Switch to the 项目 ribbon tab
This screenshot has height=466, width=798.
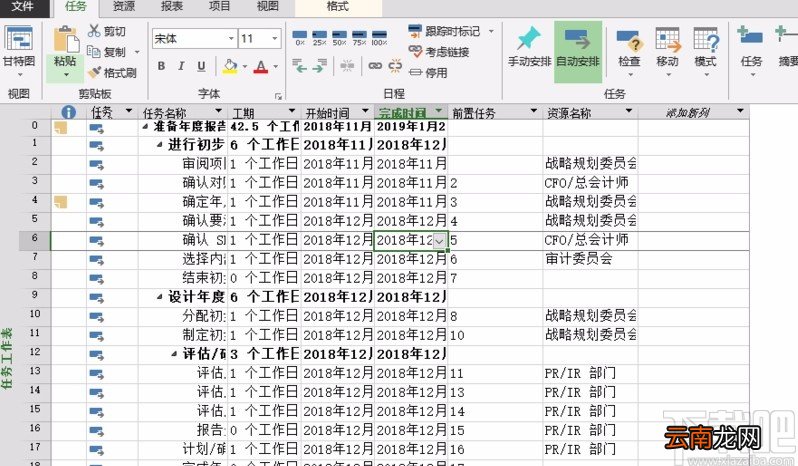click(x=219, y=7)
